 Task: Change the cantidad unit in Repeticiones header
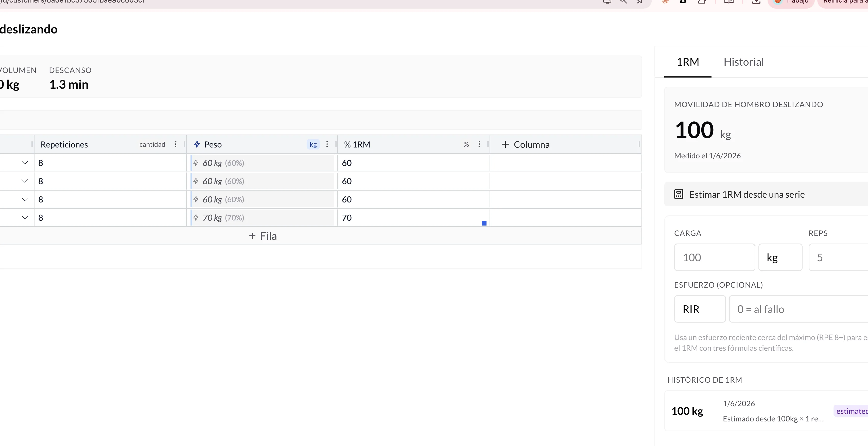(x=152, y=144)
